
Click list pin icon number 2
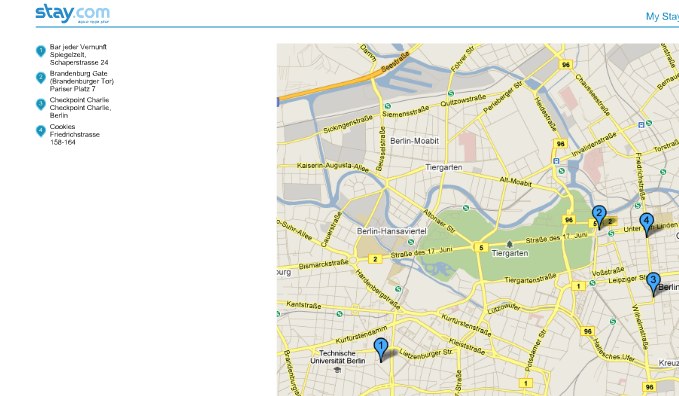click(41, 78)
